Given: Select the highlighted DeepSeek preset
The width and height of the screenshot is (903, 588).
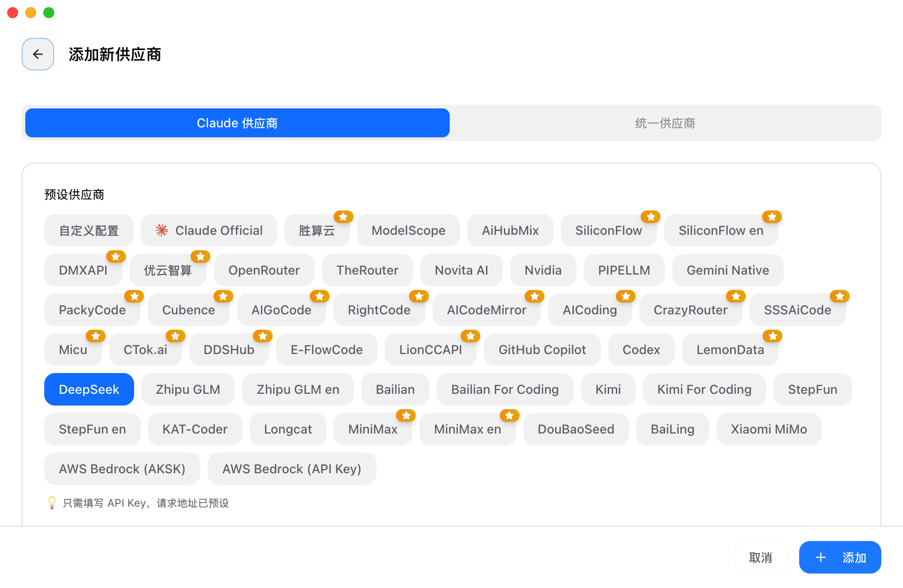Looking at the screenshot, I should coord(89,389).
